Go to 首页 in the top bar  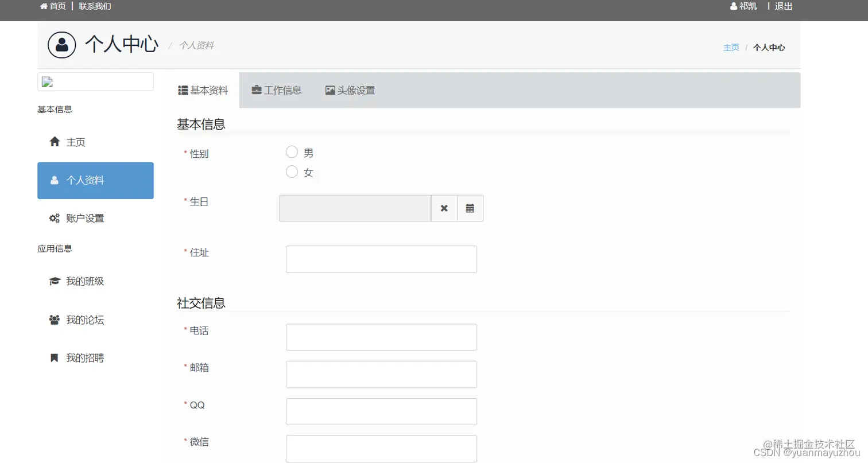(x=58, y=6)
